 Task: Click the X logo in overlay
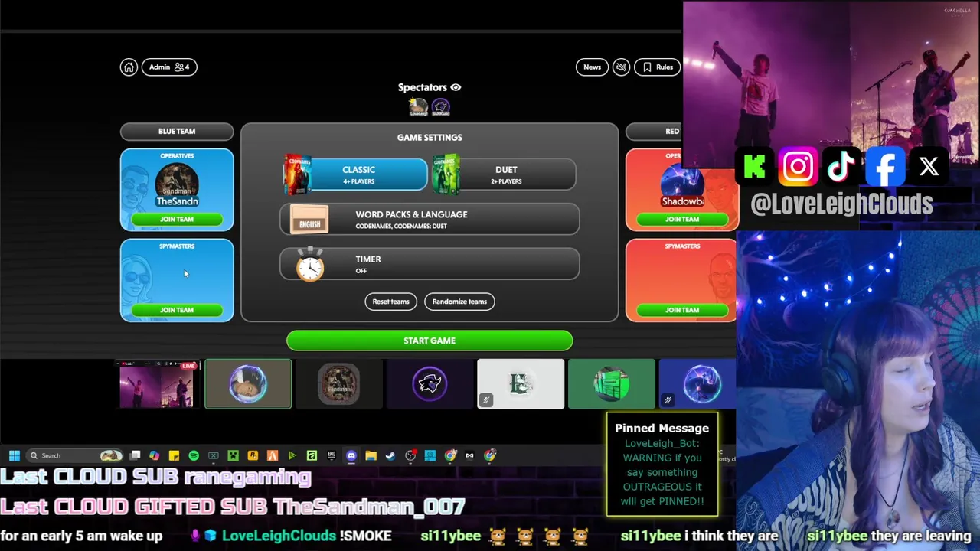coord(929,167)
